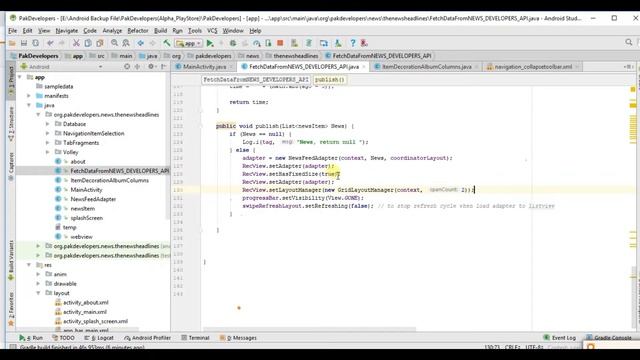The image size is (640, 360).
Task: Select NewsFeedAdapter class in tree
Action: click(93, 199)
